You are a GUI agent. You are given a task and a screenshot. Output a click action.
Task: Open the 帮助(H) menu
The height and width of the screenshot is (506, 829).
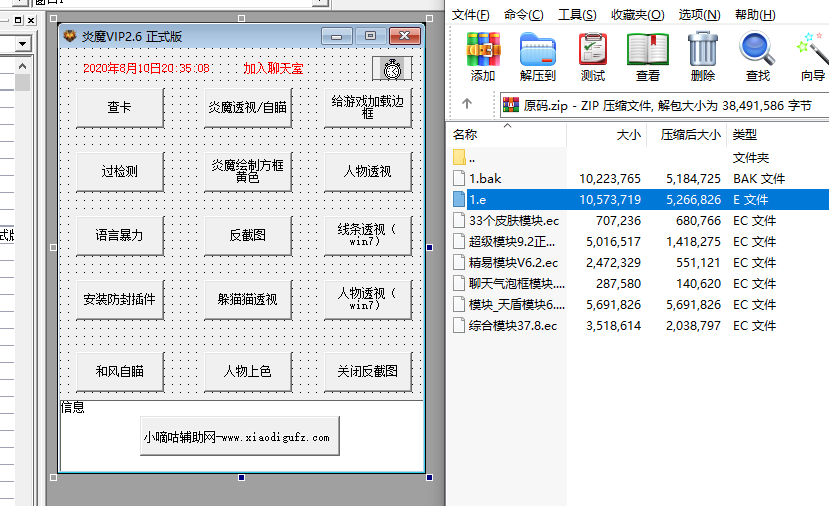coord(756,15)
